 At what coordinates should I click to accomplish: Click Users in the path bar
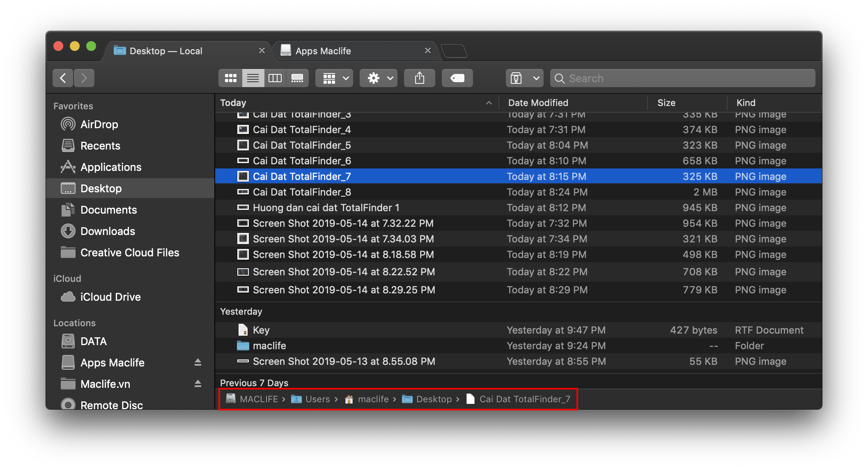tap(318, 399)
